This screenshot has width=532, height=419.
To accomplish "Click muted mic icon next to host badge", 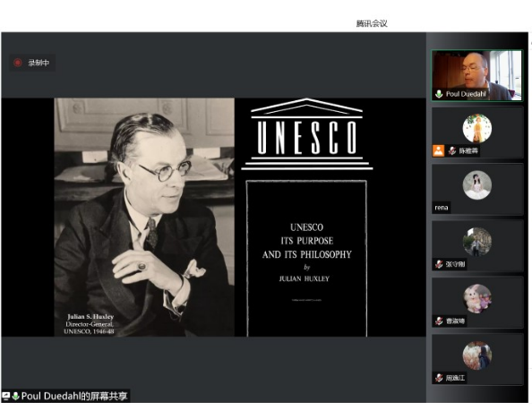I will tap(452, 150).
